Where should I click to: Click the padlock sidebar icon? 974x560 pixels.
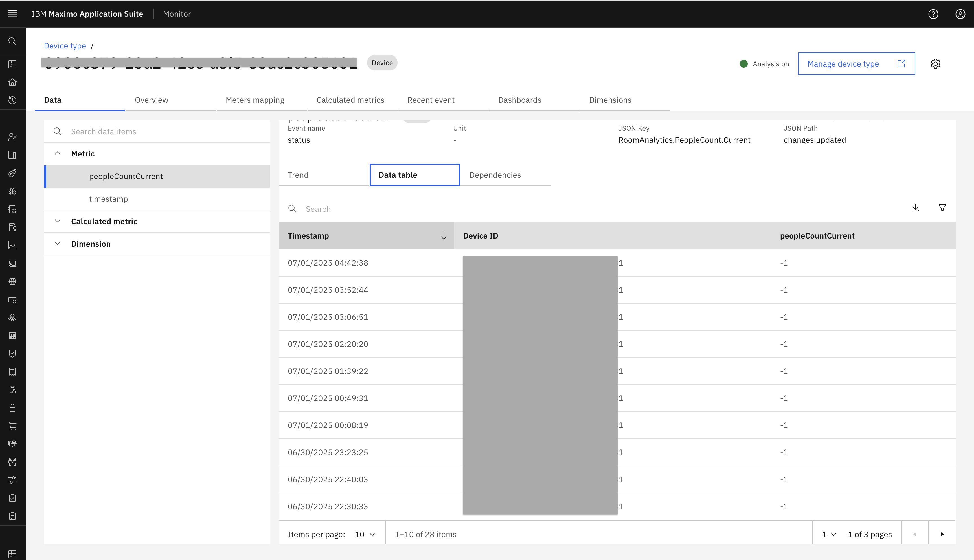(12, 408)
